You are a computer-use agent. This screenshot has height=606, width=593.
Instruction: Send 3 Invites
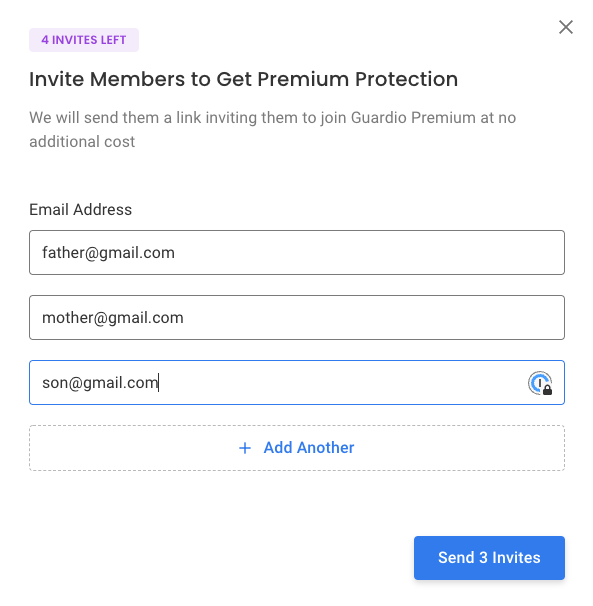coord(489,558)
